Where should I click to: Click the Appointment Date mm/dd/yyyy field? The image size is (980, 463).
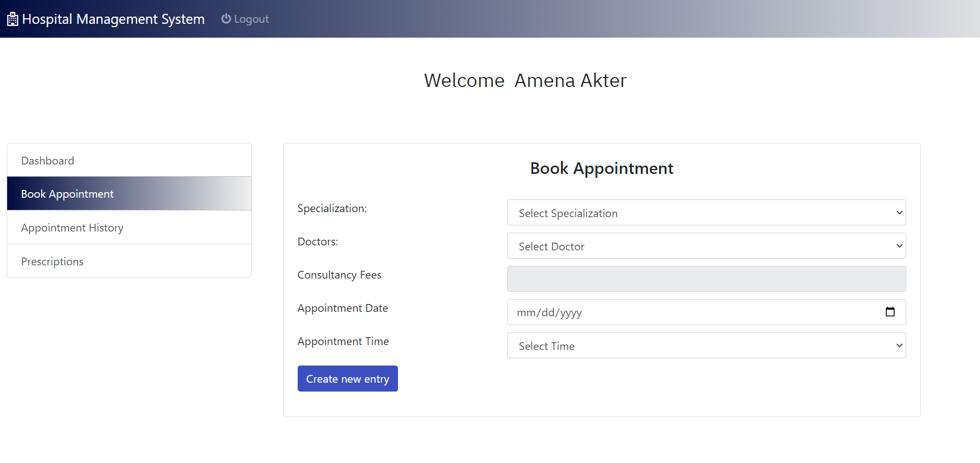(x=706, y=312)
